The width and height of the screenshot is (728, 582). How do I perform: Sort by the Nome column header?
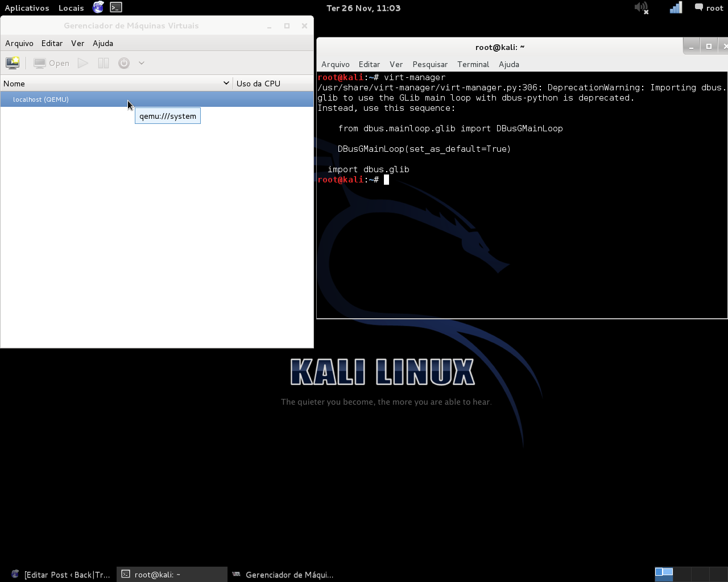116,84
